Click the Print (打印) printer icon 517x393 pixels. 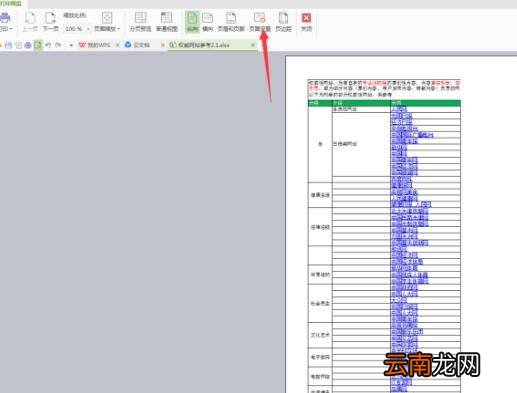[5, 18]
